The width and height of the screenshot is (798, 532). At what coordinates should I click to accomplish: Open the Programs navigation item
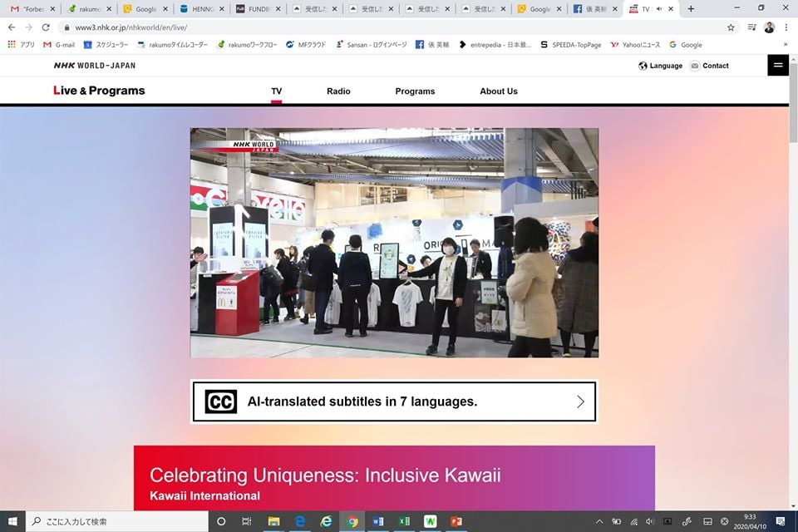tap(415, 91)
